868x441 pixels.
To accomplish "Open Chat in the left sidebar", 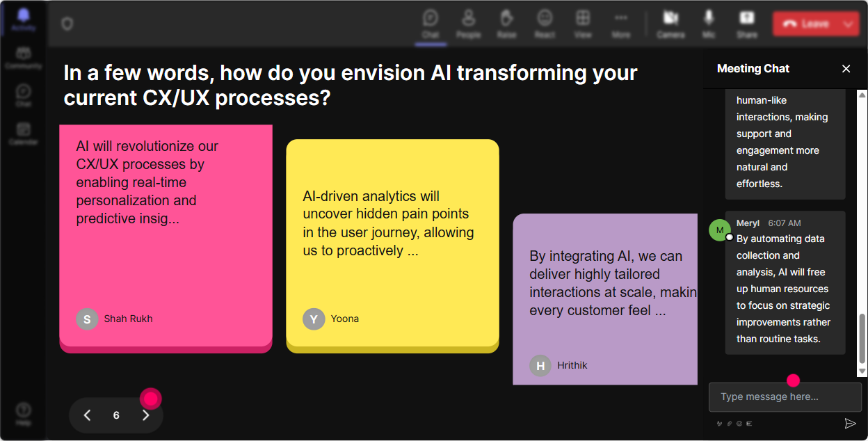I will [x=24, y=95].
